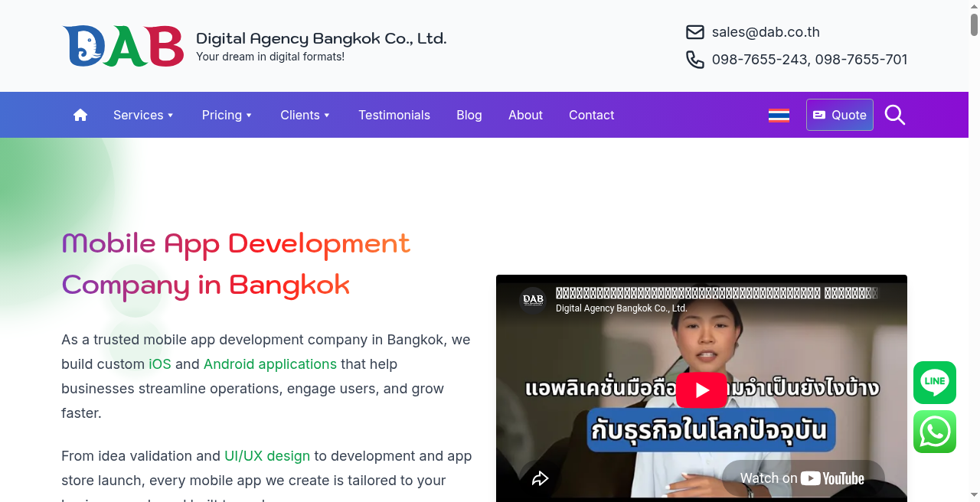Click the scrollbar down arrow

974,496
